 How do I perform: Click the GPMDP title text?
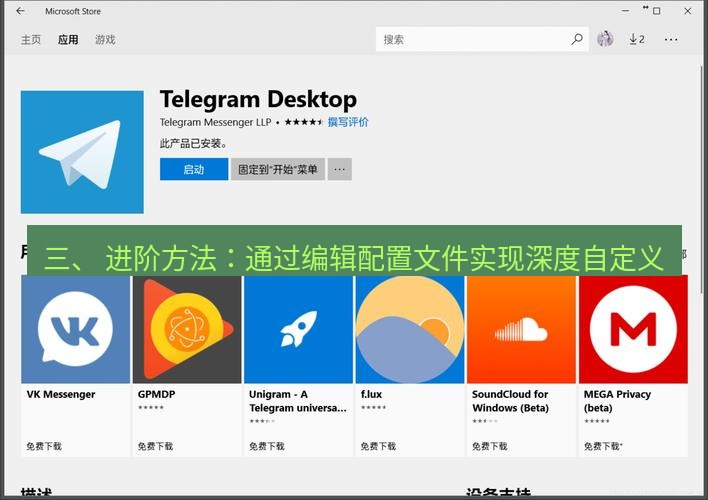click(x=156, y=394)
